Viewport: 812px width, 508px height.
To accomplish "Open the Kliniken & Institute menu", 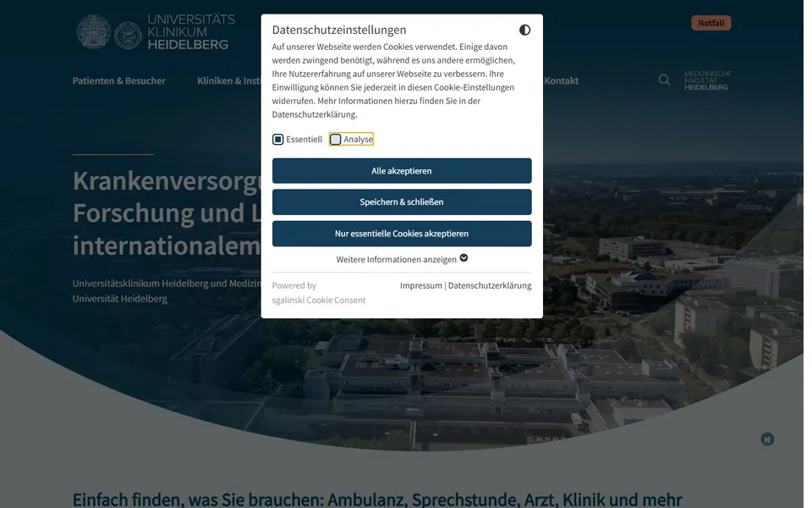I will pos(229,80).
